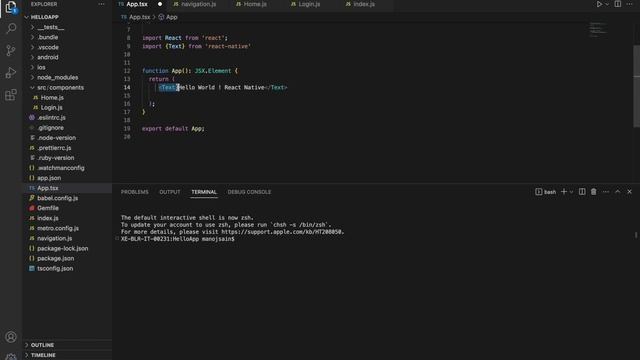Screen dimensions: 640x360
Task: Open editor more actions ellipsis
Action: (x=629, y=4)
